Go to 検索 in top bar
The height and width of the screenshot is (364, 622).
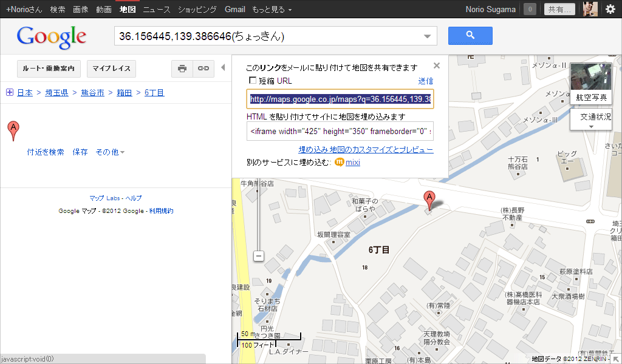pyautogui.click(x=58, y=9)
